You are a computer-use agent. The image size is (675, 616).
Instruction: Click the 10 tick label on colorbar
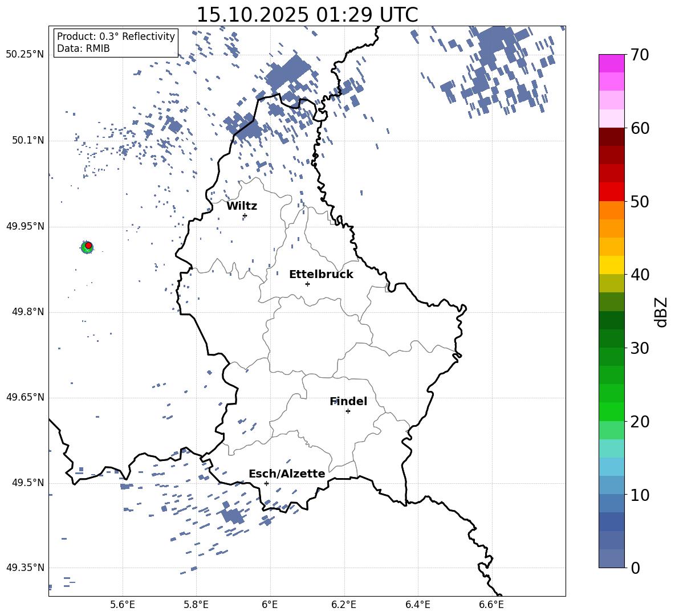coord(639,494)
